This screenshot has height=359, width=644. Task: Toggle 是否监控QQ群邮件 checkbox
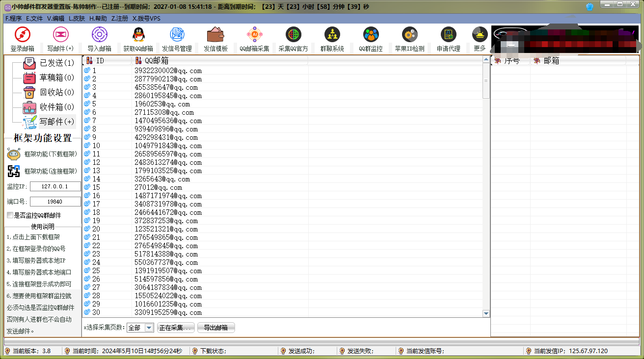point(10,215)
